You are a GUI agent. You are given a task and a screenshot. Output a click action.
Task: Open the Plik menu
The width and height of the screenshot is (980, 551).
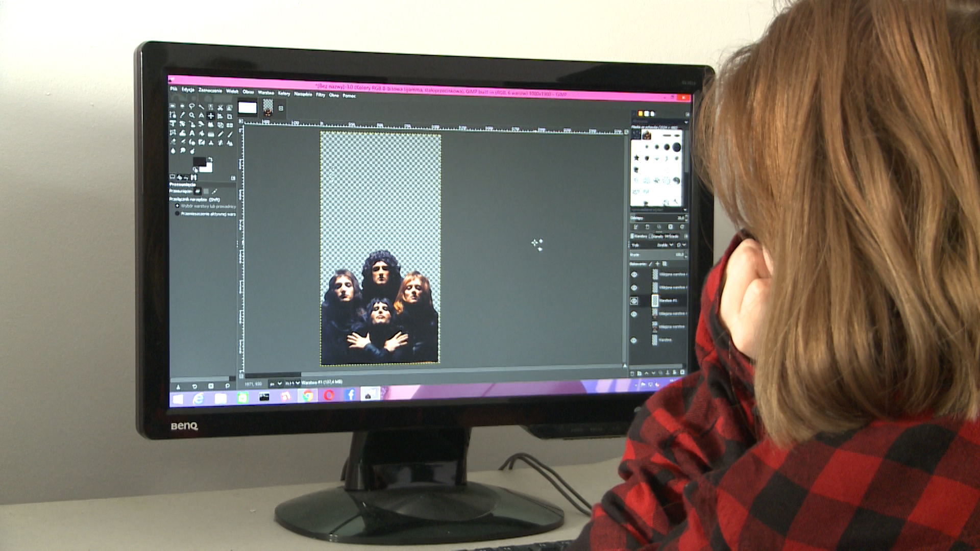point(174,88)
